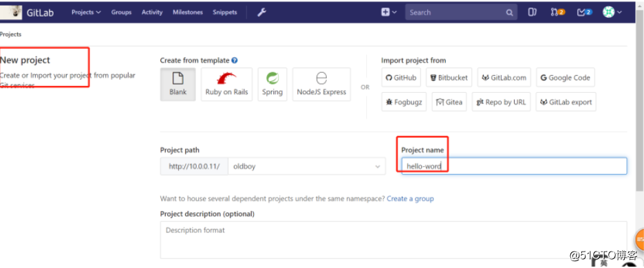Screen dimensions: 644x268
Task: Open the issues icon in navbar
Action: 533,12
